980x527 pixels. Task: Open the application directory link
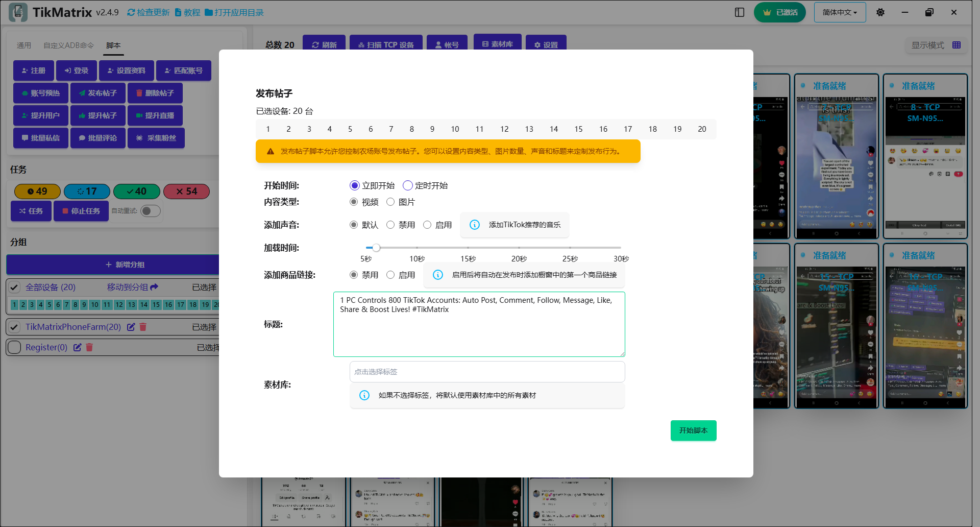234,12
